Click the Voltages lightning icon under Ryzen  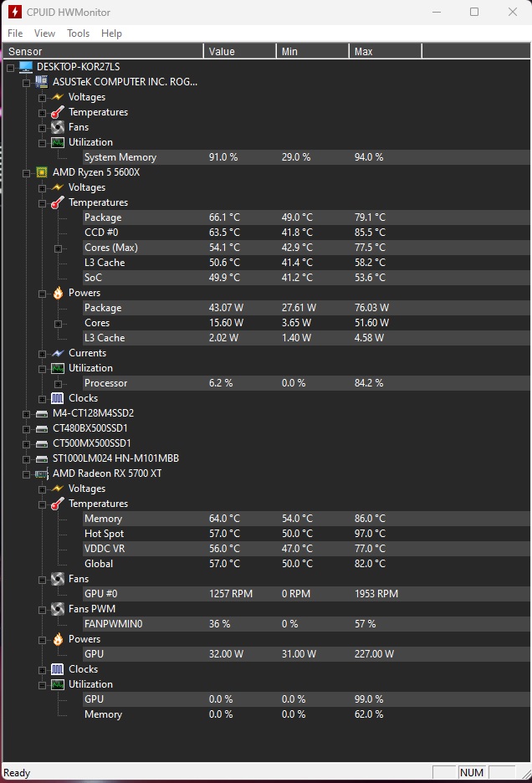[58, 187]
